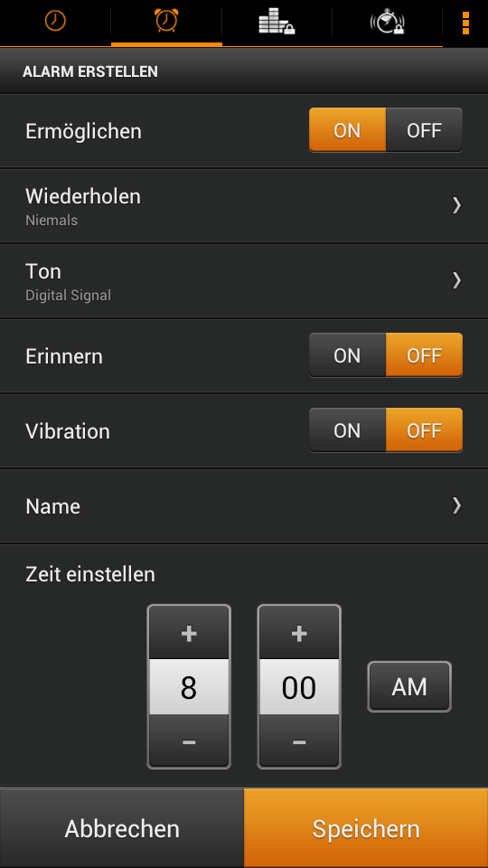Open the locked stopwatch tab icon

pos(388,22)
